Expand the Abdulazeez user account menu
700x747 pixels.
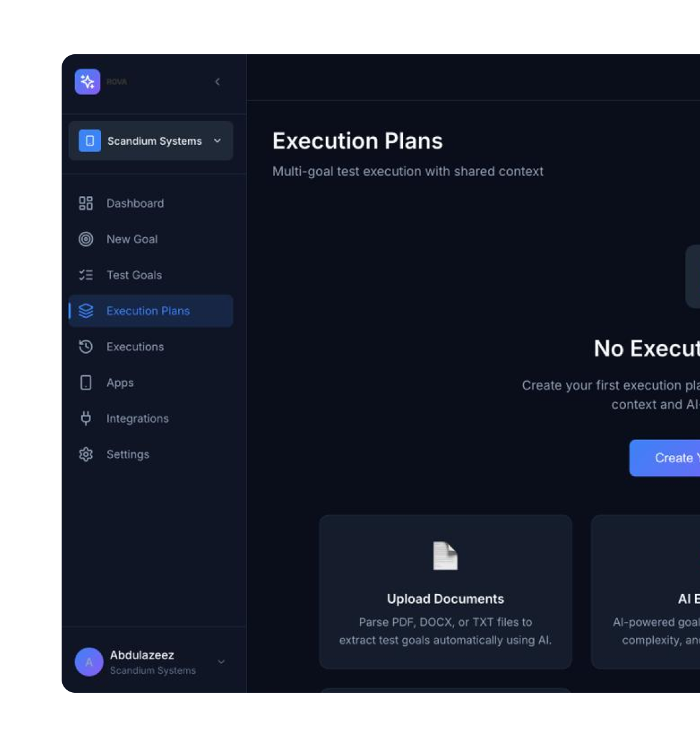coord(221,662)
